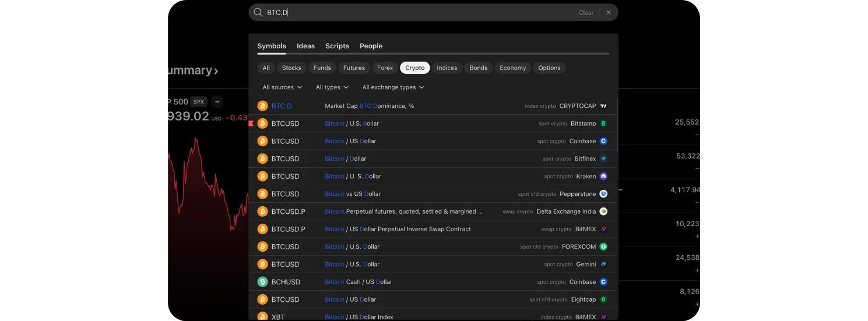The width and height of the screenshot is (868, 321).
Task: Click the FOREXCOM exchange logo icon
Action: [603, 247]
